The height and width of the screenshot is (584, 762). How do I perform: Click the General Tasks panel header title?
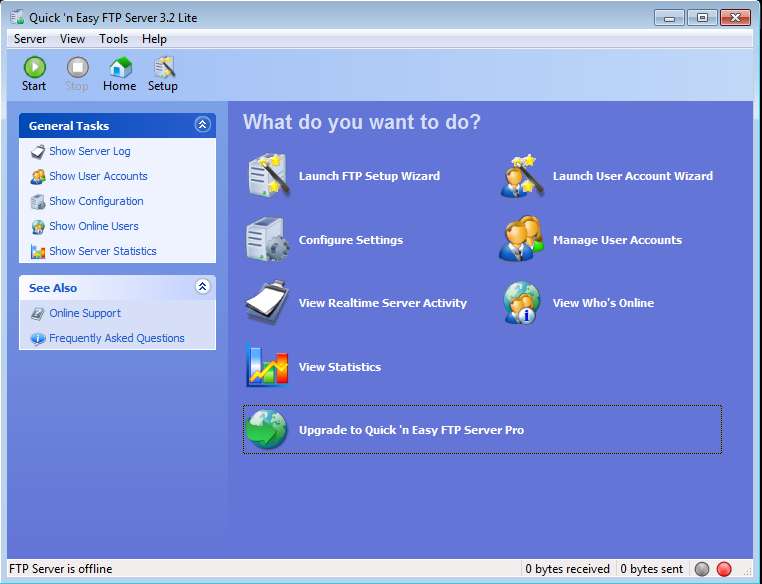(x=69, y=126)
